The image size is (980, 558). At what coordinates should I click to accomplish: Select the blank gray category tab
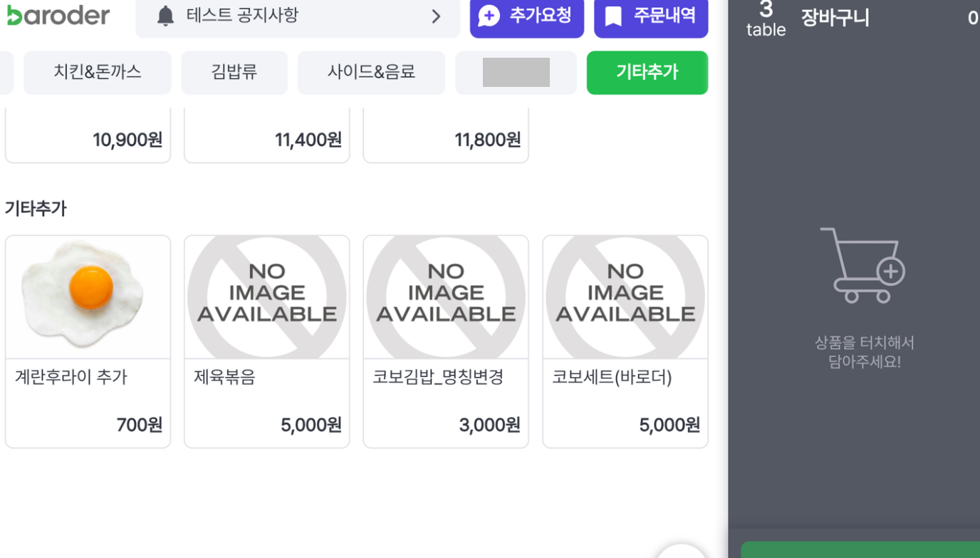pos(516,72)
